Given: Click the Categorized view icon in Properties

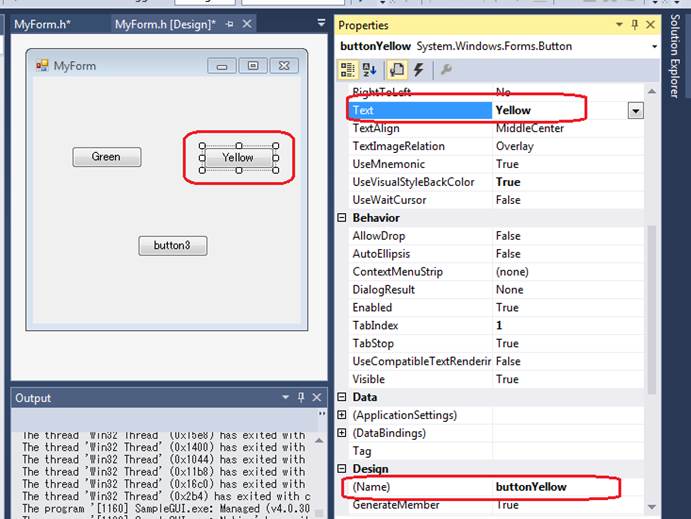Looking at the screenshot, I should tap(348, 69).
